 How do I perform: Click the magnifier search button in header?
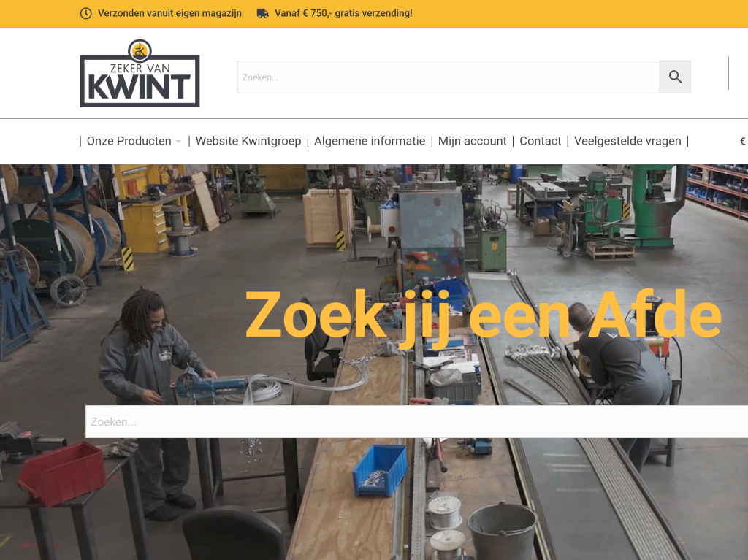pos(675,77)
